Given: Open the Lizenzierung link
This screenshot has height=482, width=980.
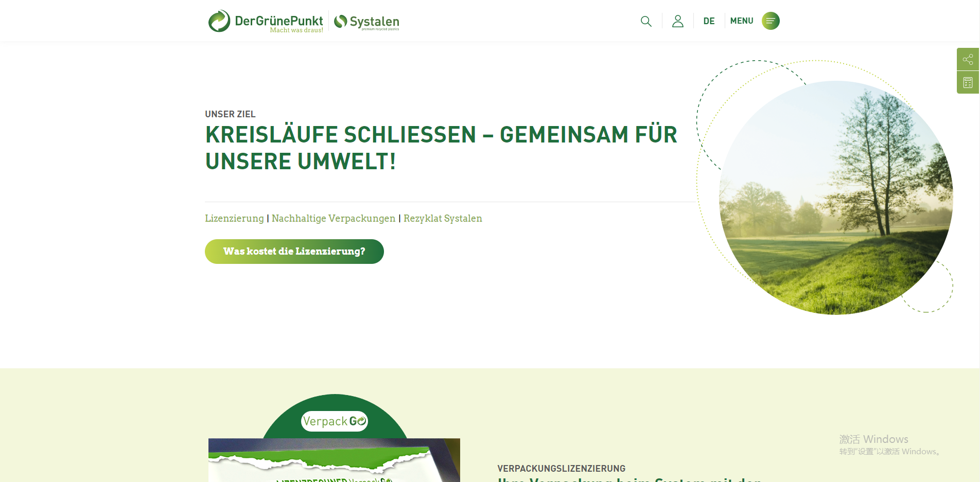Looking at the screenshot, I should pos(234,218).
